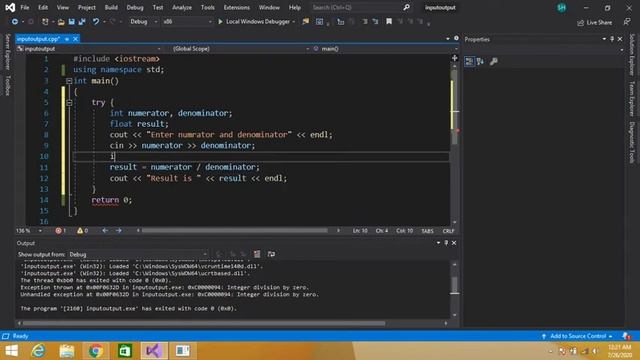Select Categorized view in Properties panel

(x=469, y=62)
